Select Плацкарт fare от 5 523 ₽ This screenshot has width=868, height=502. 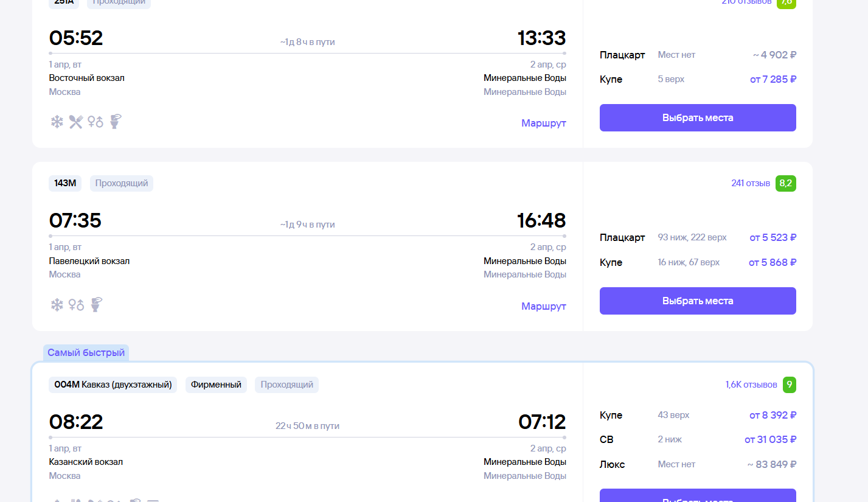pyautogui.click(x=773, y=237)
